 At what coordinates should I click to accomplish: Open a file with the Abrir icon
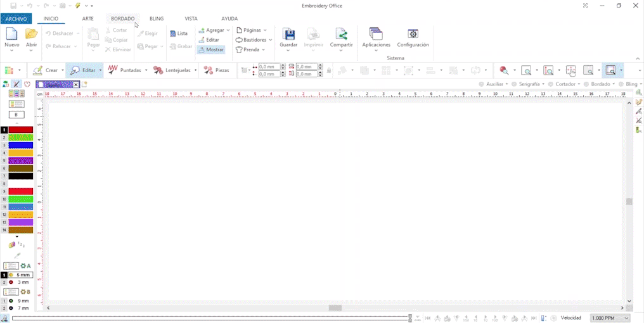click(x=31, y=35)
